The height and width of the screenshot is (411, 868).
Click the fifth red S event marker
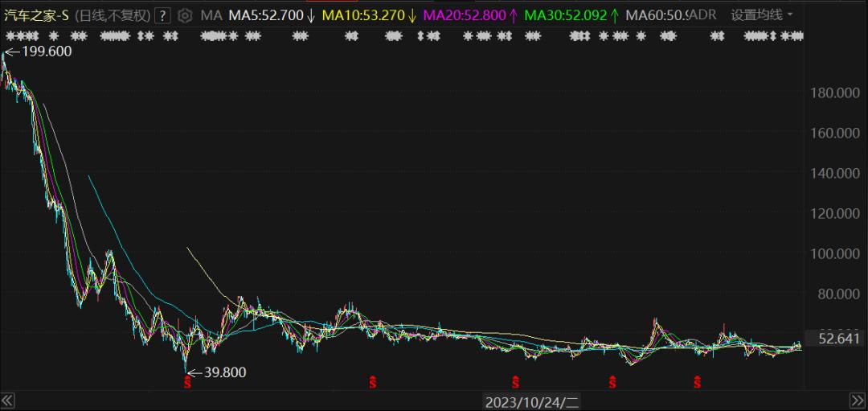coord(698,382)
